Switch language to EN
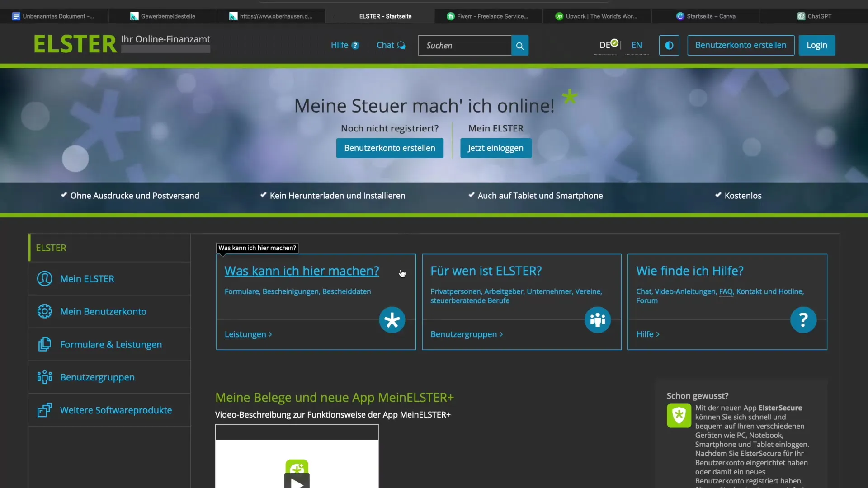The image size is (868, 488). point(637,45)
